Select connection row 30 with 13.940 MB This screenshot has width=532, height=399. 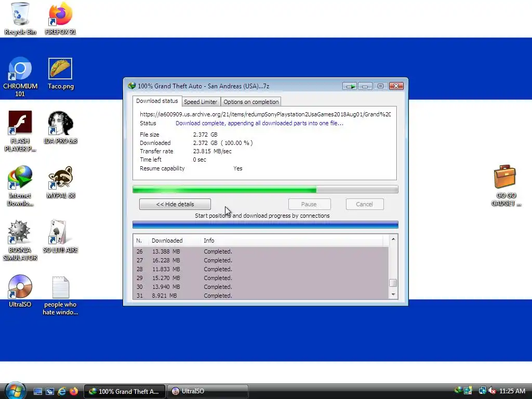pyautogui.click(x=261, y=287)
